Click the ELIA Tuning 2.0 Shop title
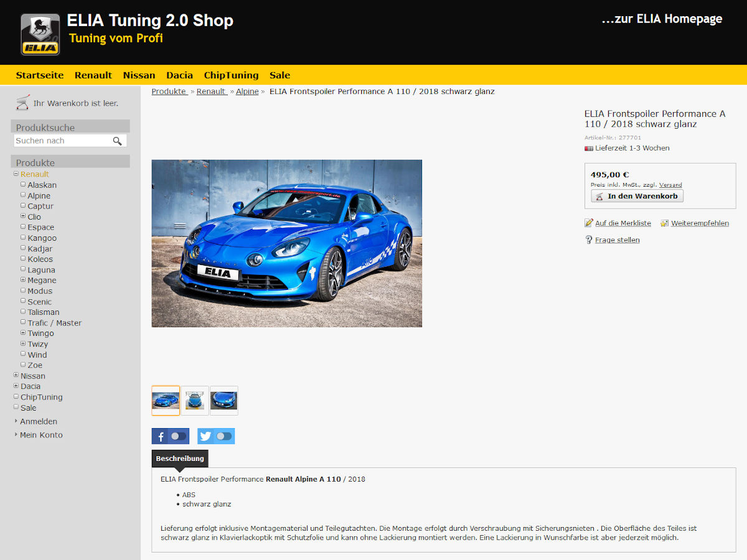The width and height of the screenshot is (747, 560). [150, 21]
